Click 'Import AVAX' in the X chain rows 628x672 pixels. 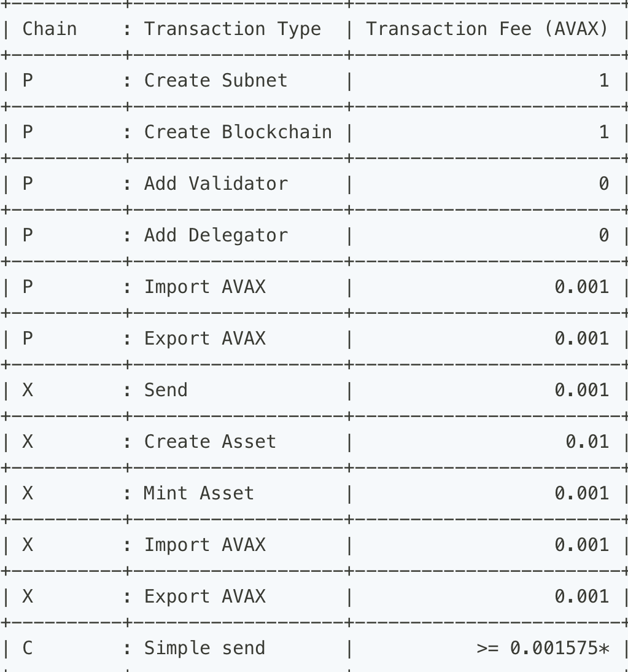click(x=204, y=545)
